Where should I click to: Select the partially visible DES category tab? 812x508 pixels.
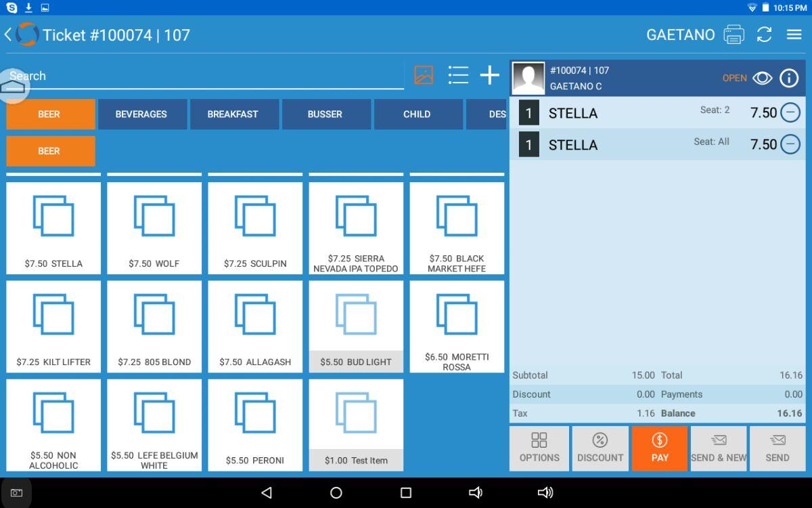point(487,114)
